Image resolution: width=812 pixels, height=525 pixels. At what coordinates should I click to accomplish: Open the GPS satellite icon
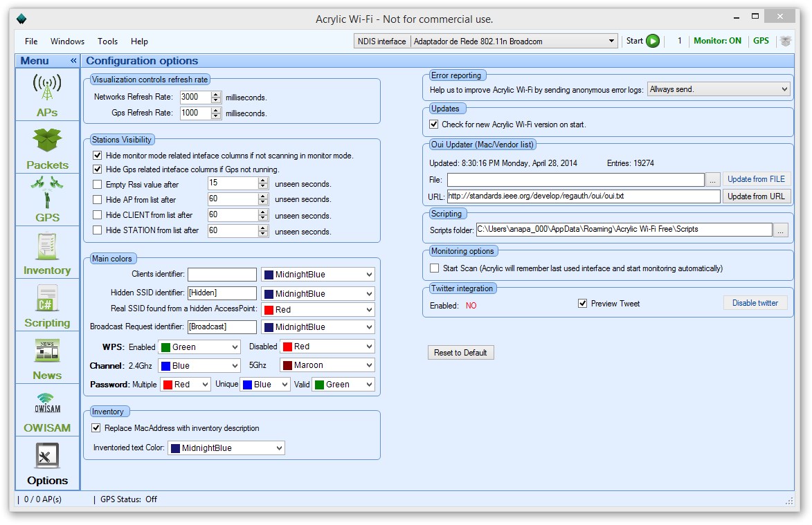click(x=47, y=192)
